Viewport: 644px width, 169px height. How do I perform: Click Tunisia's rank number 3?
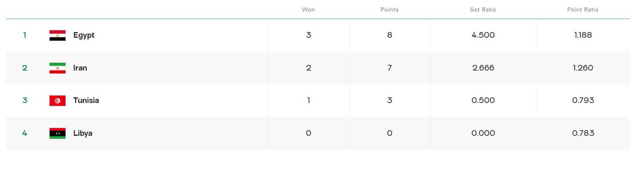pos(25,100)
